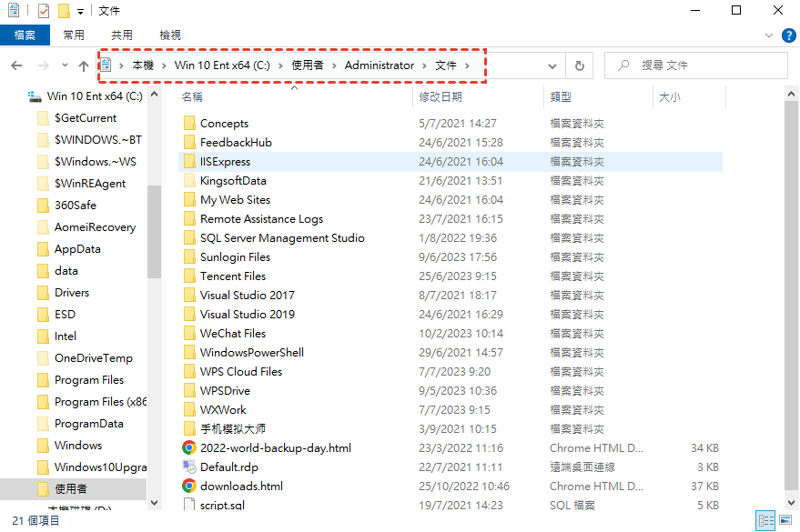
Task: Sort by the 修改日期 column header
Action: pos(441,96)
